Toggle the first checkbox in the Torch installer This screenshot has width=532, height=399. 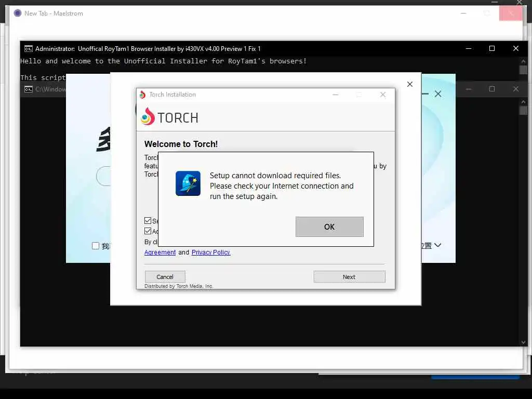click(x=148, y=220)
